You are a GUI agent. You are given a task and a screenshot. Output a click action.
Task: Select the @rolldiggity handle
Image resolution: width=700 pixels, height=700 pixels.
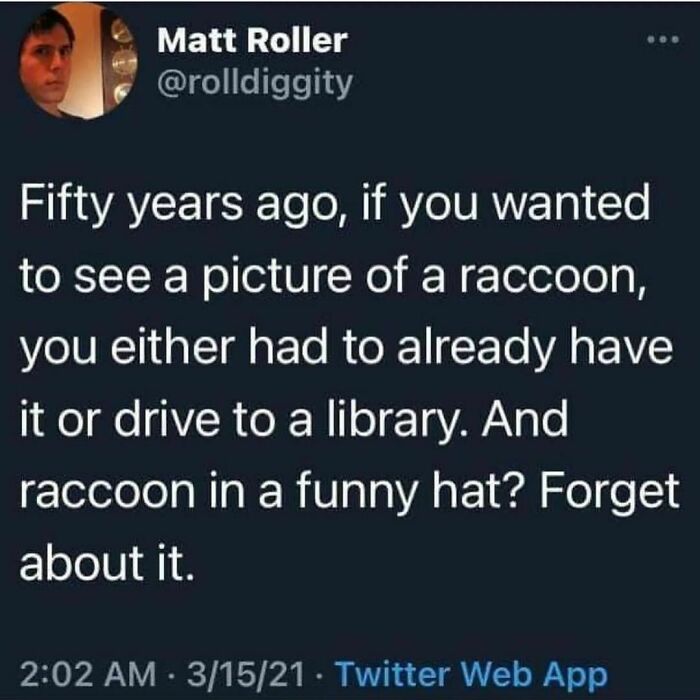click(255, 83)
